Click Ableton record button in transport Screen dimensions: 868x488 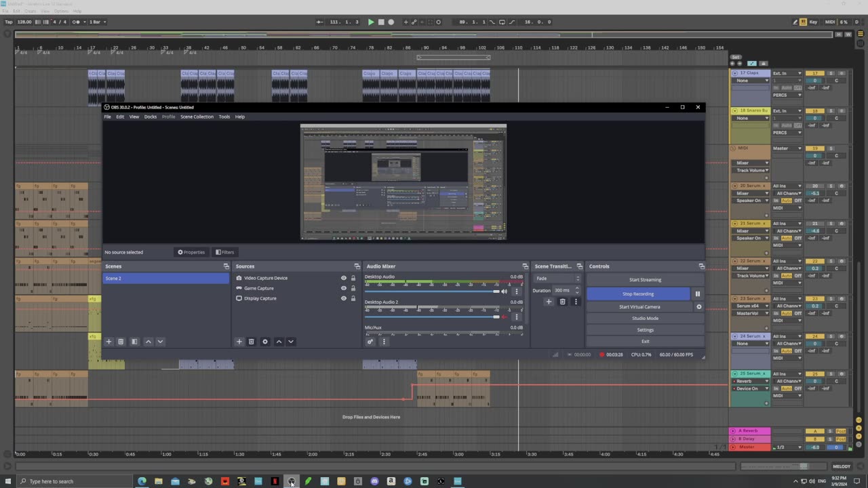391,22
